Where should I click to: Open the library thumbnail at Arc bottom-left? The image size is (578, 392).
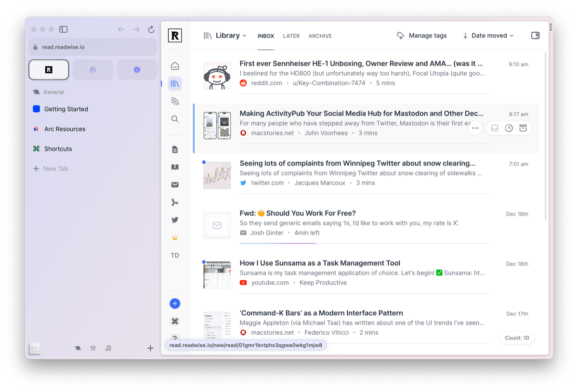[35, 348]
